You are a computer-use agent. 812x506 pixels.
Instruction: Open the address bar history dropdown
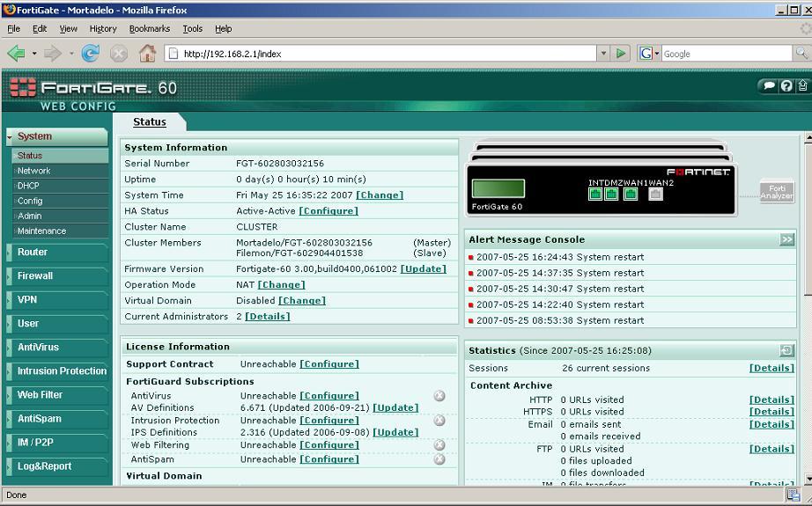point(603,53)
